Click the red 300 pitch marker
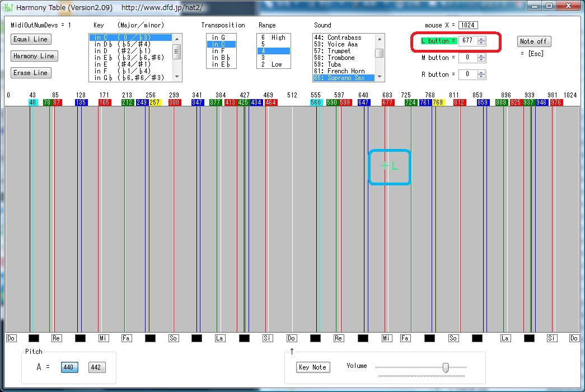The image size is (585, 392). 174,102
